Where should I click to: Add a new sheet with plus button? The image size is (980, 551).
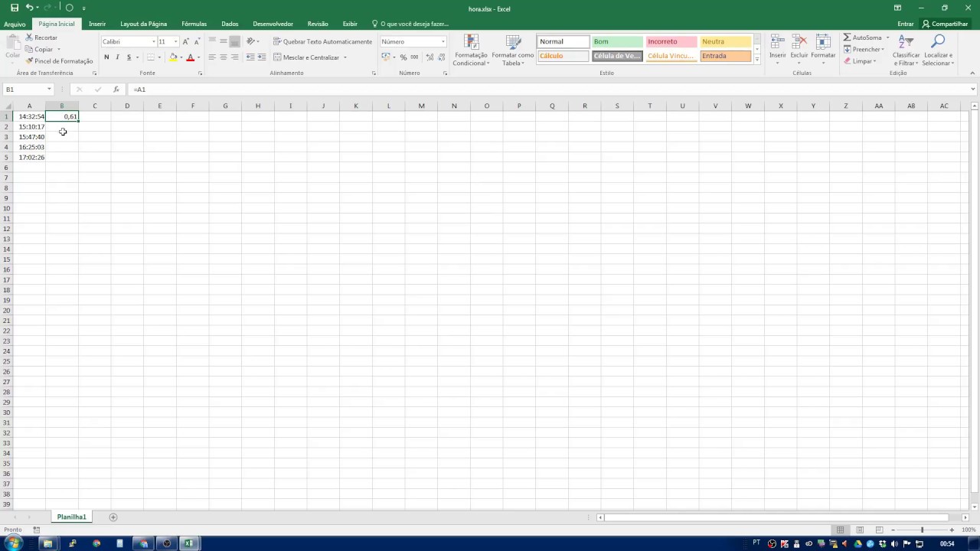pyautogui.click(x=113, y=517)
